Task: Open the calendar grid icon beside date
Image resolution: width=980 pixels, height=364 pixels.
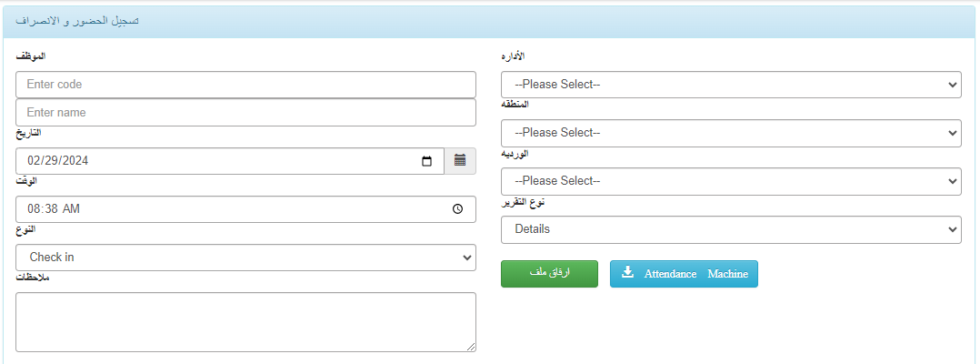Action: click(460, 161)
